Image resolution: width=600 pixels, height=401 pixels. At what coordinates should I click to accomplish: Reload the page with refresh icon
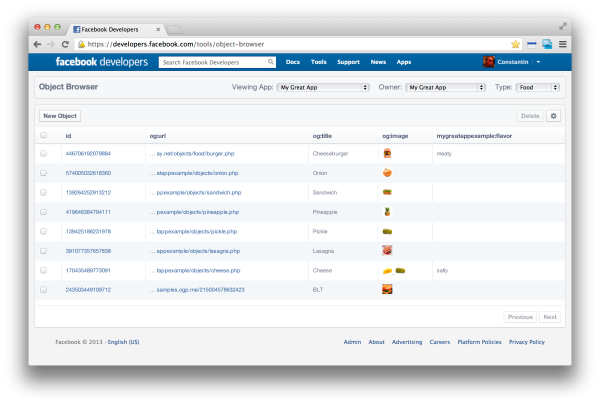(65, 44)
